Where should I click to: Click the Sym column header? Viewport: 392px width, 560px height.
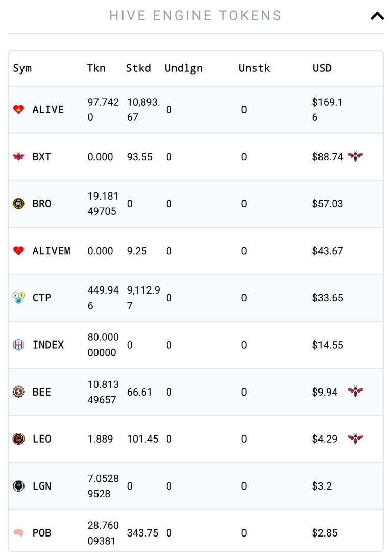coord(22,68)
